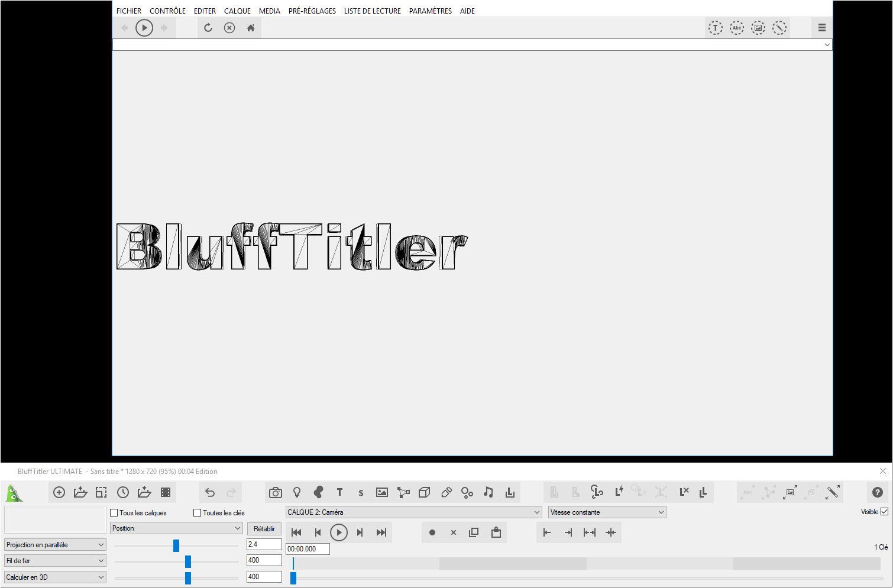Add a sketch layer with nodes icon

[x=403, y=492]
